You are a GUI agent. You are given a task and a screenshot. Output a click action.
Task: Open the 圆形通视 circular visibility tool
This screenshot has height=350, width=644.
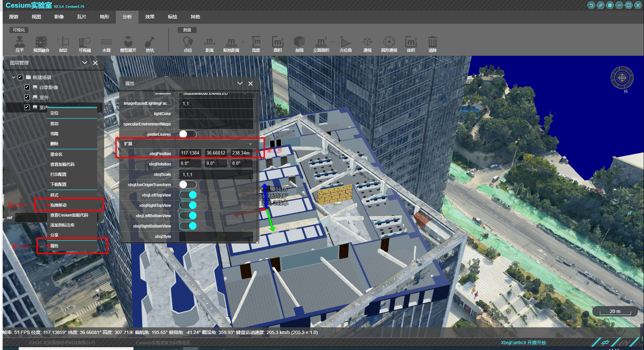(389, 44)
